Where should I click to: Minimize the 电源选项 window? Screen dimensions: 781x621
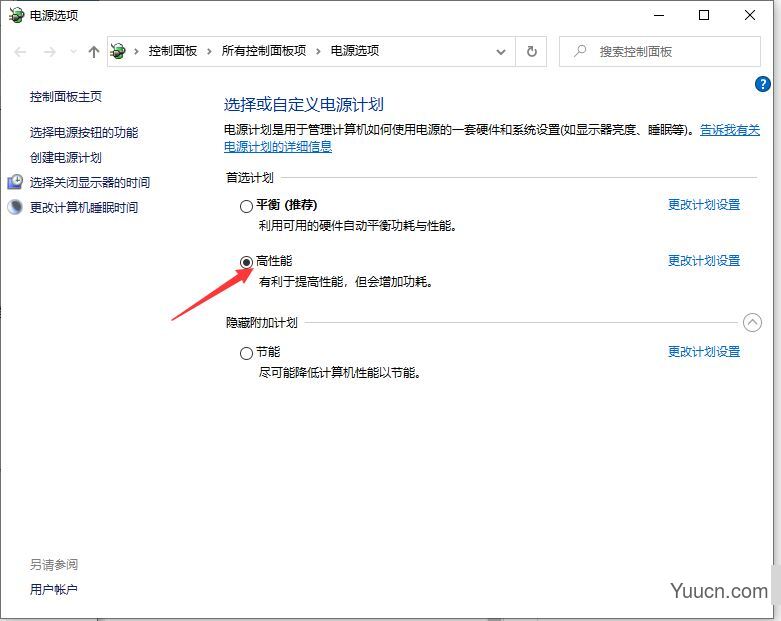coord(659,15)
